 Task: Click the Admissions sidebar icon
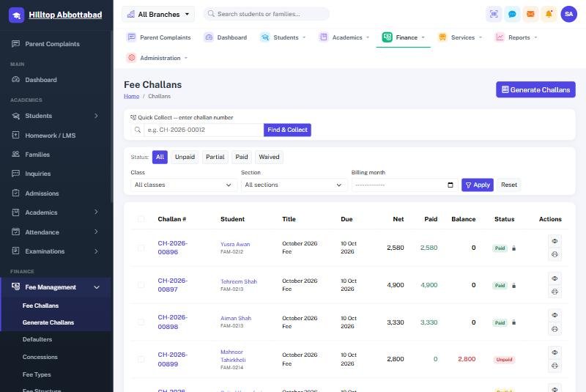coord(15,193)
